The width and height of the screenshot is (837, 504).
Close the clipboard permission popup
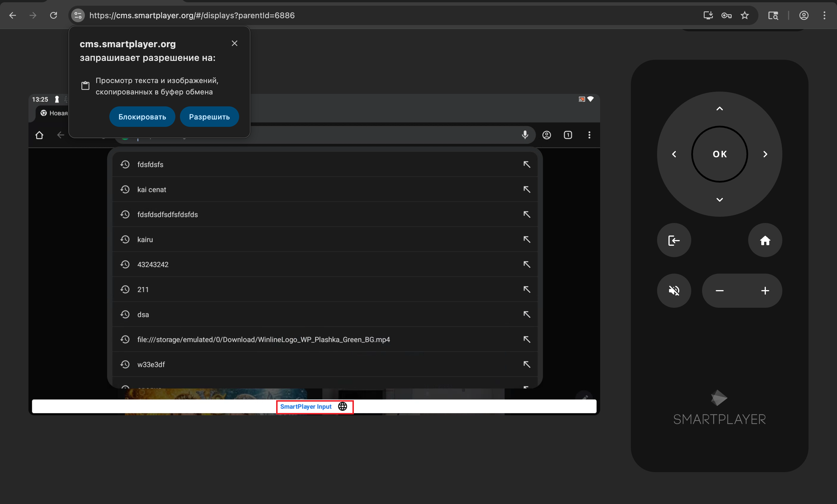[234, 44]
